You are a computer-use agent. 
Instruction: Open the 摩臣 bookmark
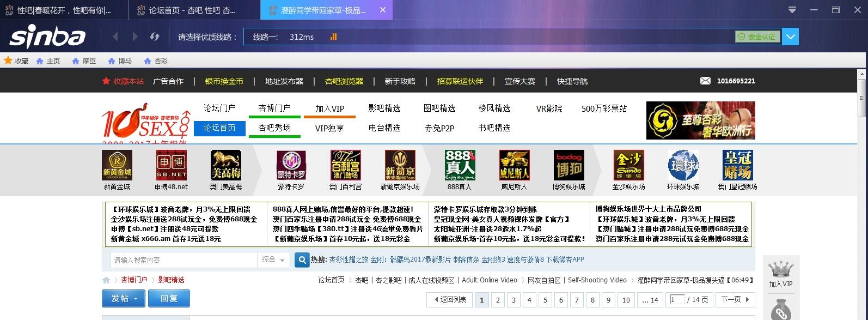click(x=84, y=61)
